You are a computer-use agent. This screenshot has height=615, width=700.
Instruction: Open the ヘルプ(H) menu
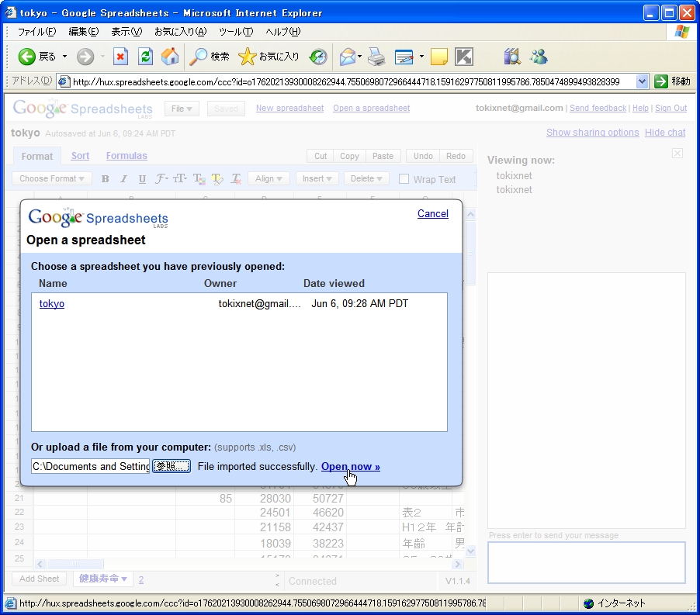pos(283,32)
